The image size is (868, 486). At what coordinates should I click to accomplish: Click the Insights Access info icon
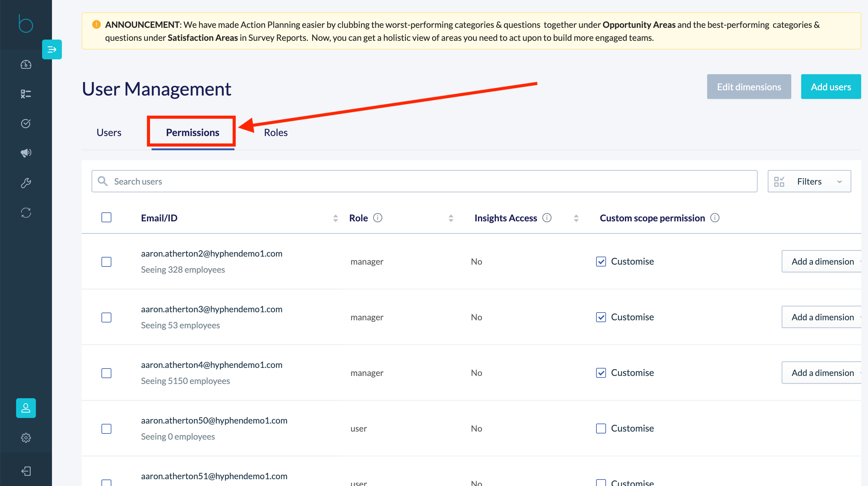547,218
